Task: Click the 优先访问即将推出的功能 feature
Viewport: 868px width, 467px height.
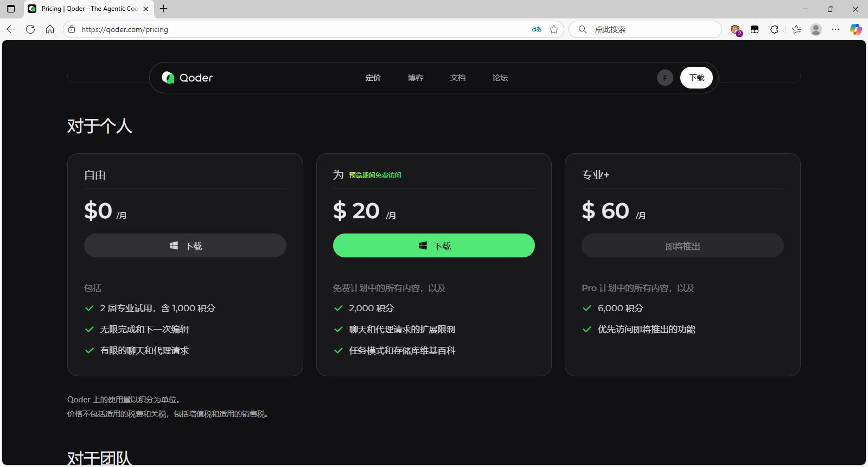Action: [x=646, y=329]
